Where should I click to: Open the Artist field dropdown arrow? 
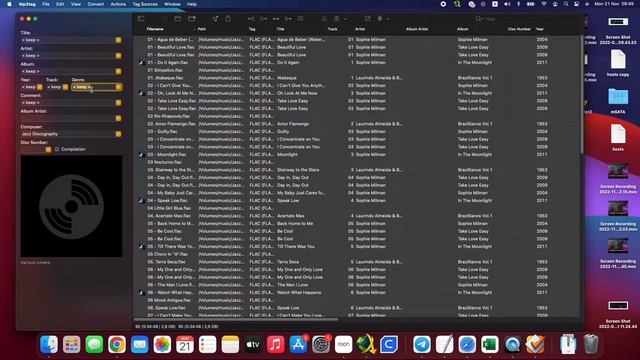coord(118,56)
